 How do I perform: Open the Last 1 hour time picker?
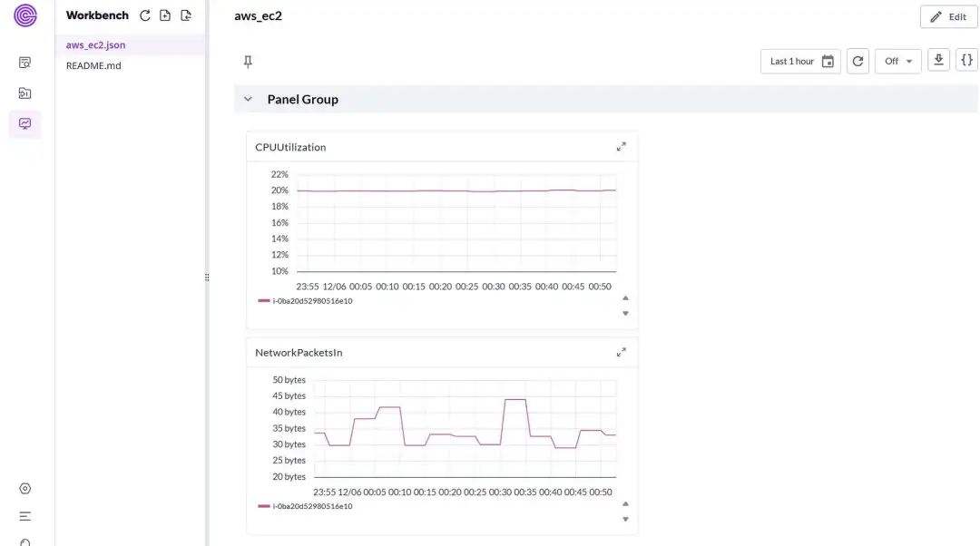(x=800, y=62)
